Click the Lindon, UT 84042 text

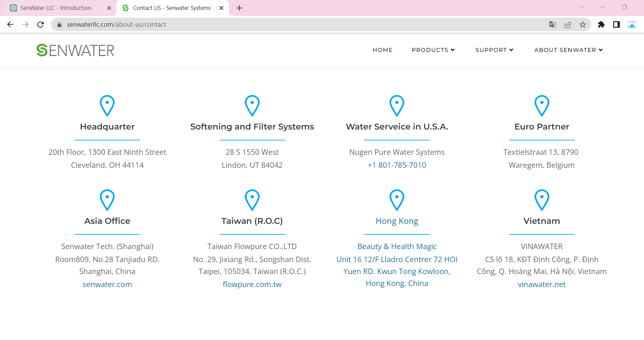pos(252,165)
